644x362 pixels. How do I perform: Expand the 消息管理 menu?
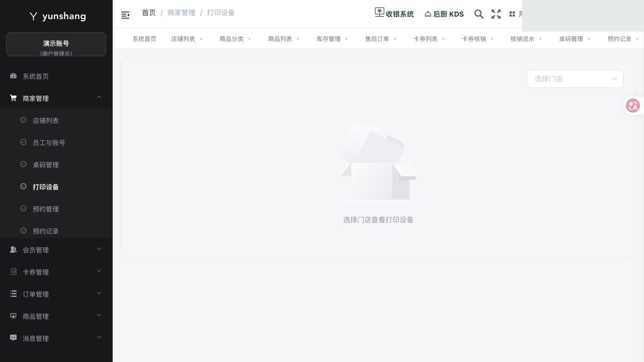pos(56,338)
